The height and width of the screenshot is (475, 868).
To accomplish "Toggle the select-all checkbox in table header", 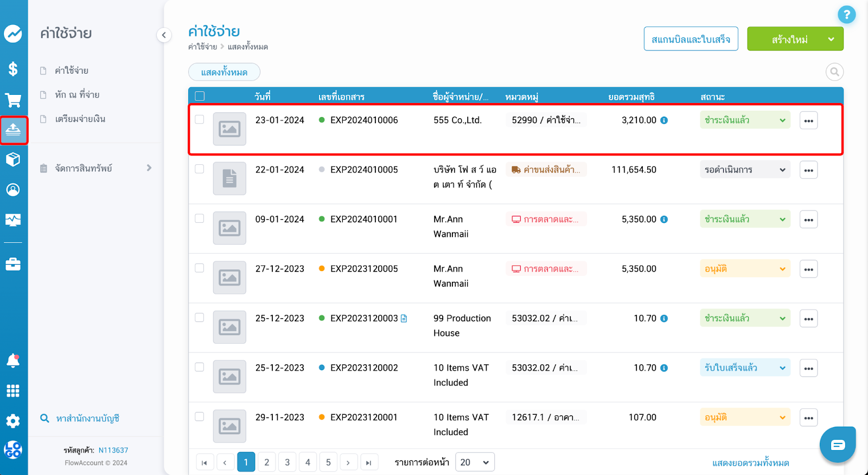I will click(200, 97).
